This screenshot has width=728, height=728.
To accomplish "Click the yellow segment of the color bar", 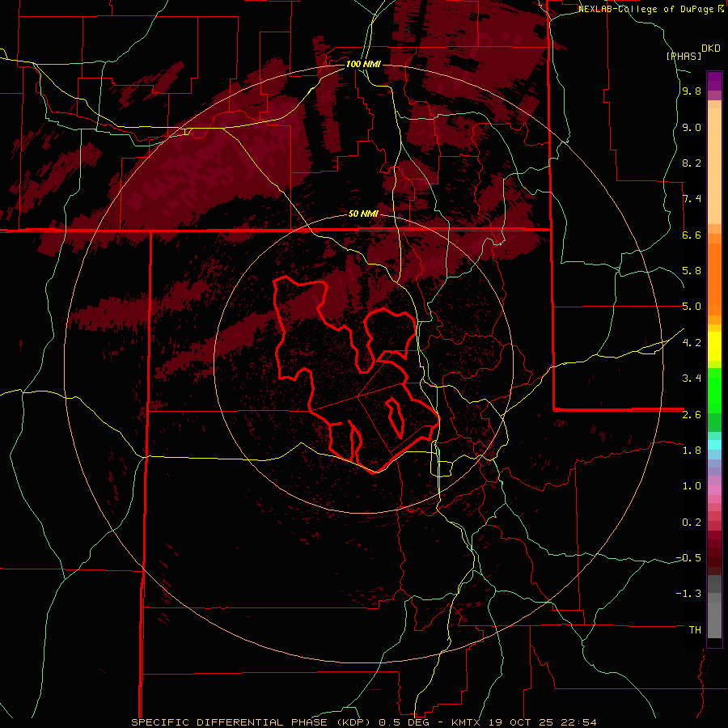I will point(714,346).
